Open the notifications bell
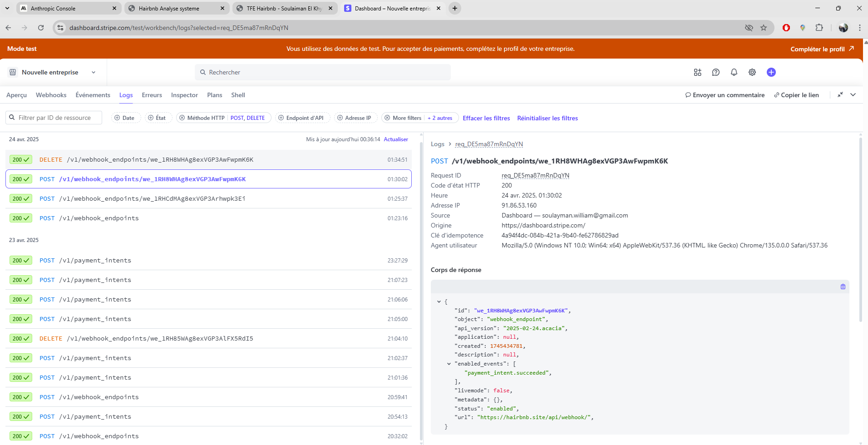Image resolution: width=868 pixels, height=445 pixels. click(734, 72)
